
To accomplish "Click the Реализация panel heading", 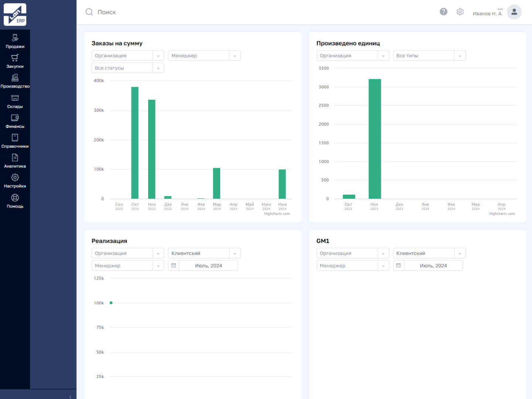I will point(109,241).
